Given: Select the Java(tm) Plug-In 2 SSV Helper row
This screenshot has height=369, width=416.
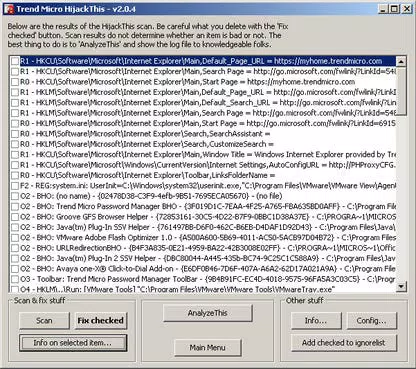Looking at the screenshot, I should tap(208, 258).
